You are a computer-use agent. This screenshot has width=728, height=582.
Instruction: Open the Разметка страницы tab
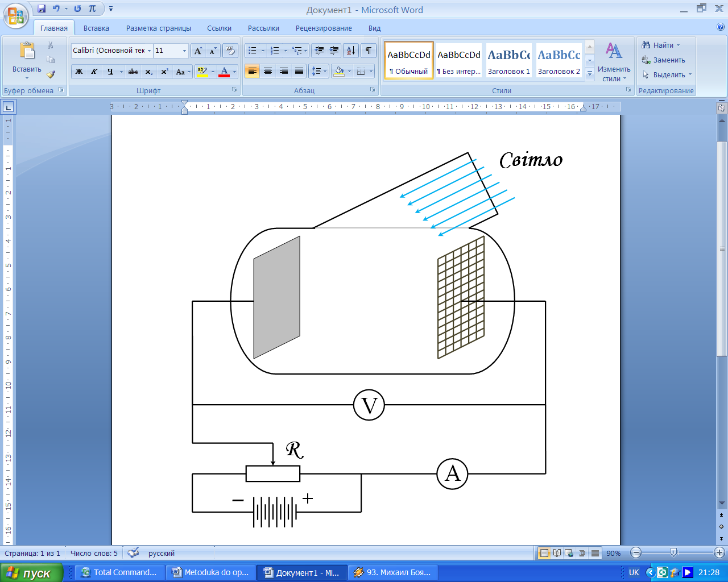pyautogui.click(x=159, y=28)
